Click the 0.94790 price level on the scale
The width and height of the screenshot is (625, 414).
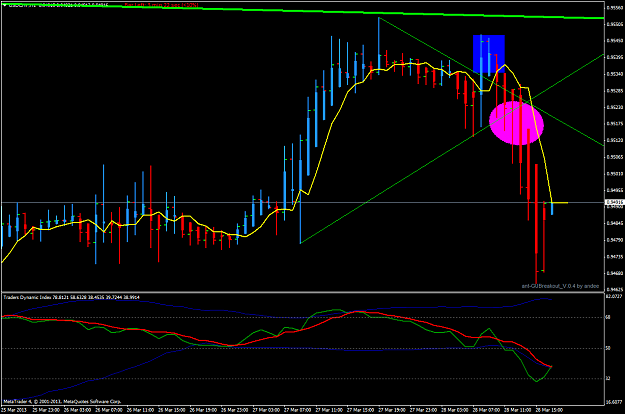click(x=615, y=240)
